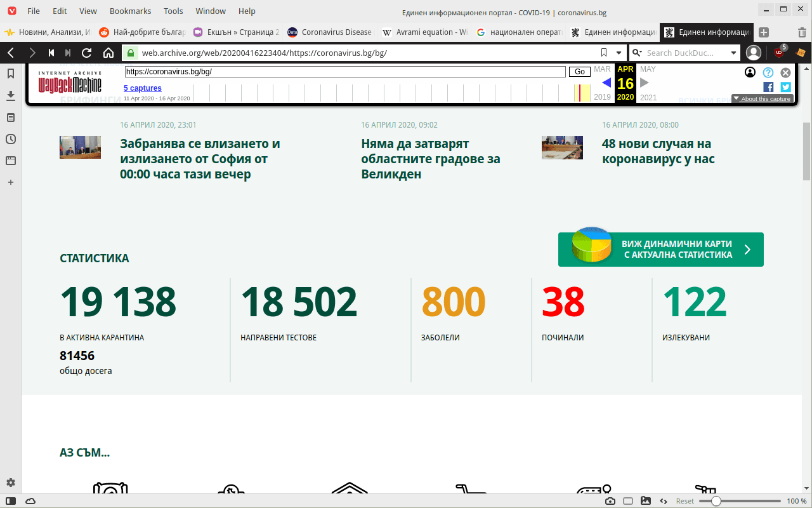Click the Wayback Machine Go button
This screenshot has height=508, width=812.
pos(580,72)
